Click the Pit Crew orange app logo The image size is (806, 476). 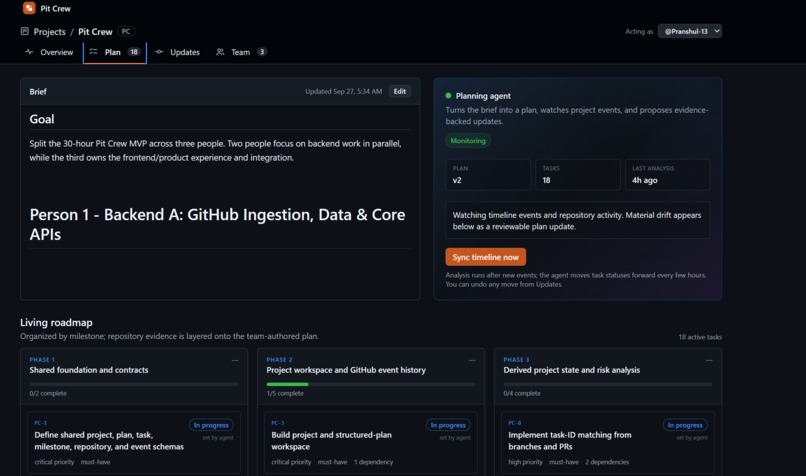point(29,8)
